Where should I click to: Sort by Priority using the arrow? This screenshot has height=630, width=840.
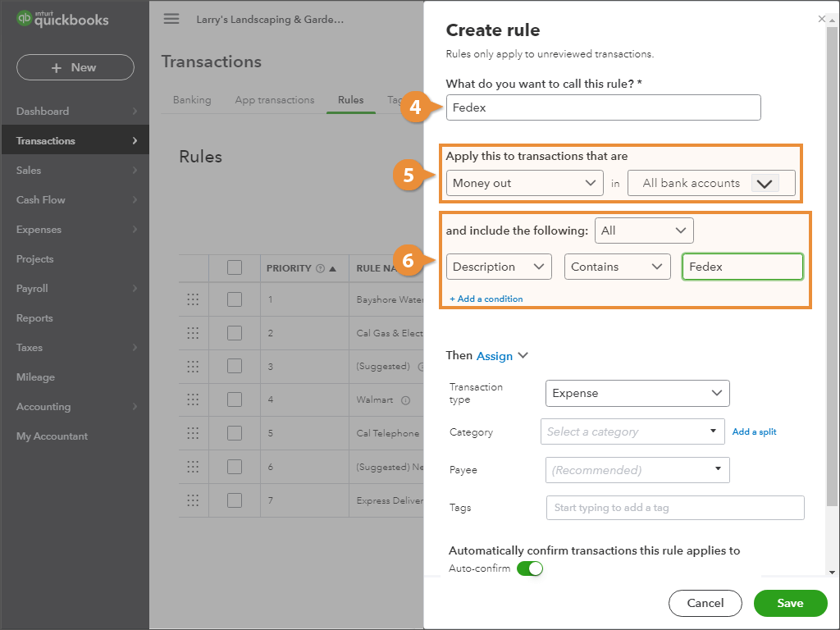[x=333, y=268]
